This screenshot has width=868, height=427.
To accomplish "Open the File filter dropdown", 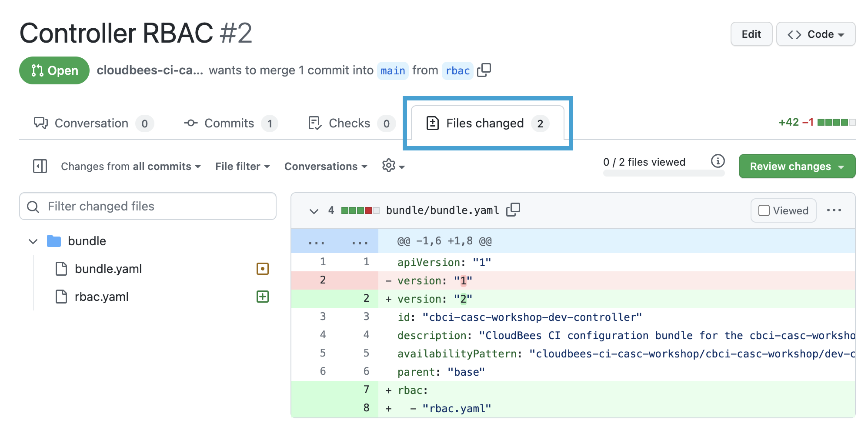I will point(242,166).
